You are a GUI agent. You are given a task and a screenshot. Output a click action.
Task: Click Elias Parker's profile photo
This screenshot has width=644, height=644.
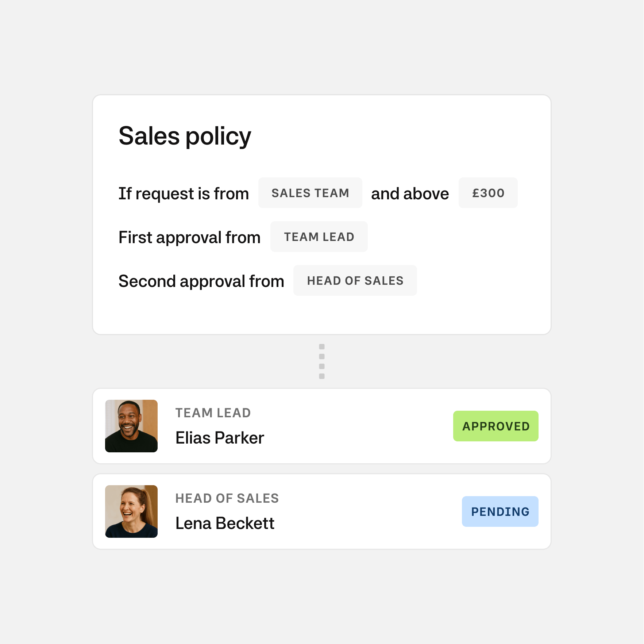pos(131,426)
